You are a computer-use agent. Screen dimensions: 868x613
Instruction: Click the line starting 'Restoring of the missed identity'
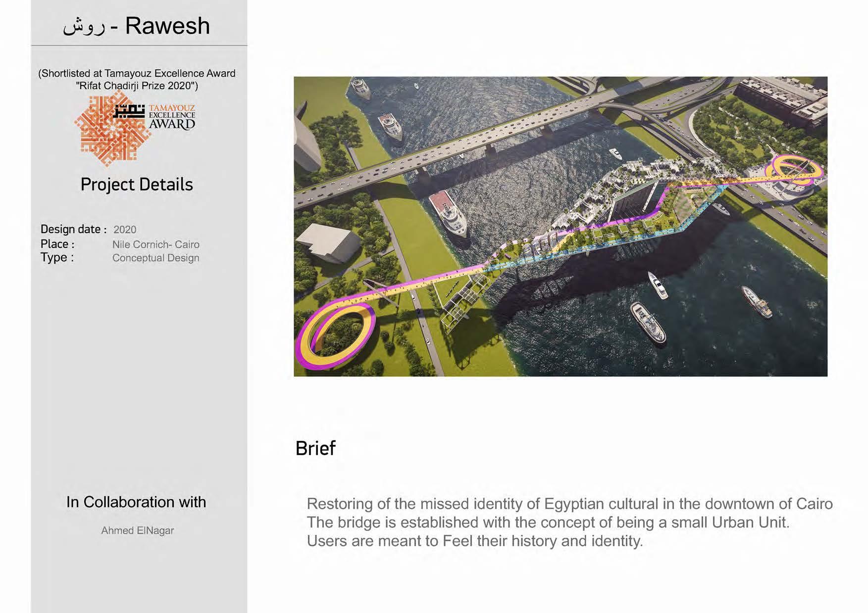pos(570,504)
